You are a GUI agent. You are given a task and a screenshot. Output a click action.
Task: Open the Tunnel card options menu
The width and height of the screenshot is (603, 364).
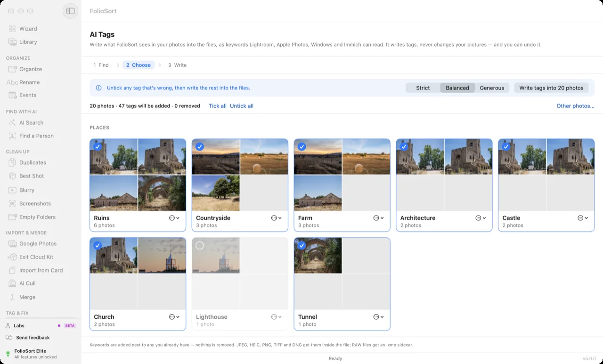[x=379, y=317]
